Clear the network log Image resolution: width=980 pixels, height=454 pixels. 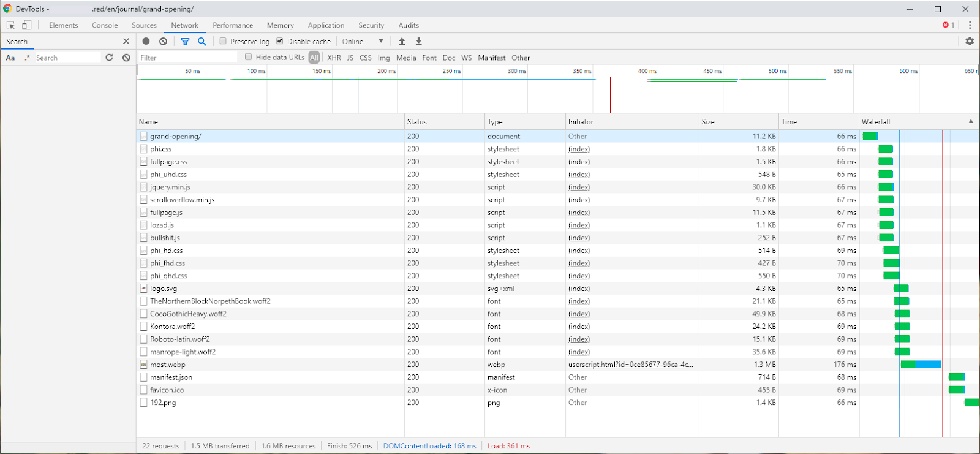[x=163, y=41]
